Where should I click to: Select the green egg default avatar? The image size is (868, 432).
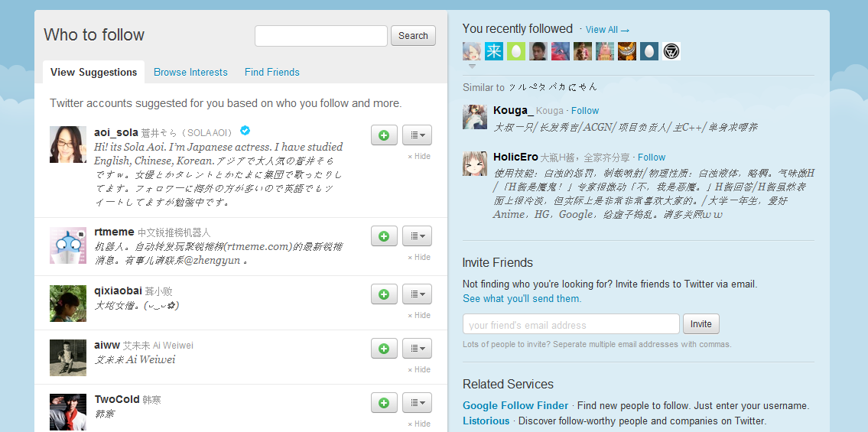click(x=516, y=51)
